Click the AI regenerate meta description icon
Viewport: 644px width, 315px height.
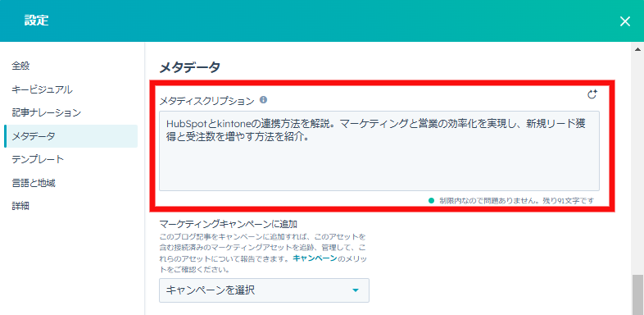(592, 94)
